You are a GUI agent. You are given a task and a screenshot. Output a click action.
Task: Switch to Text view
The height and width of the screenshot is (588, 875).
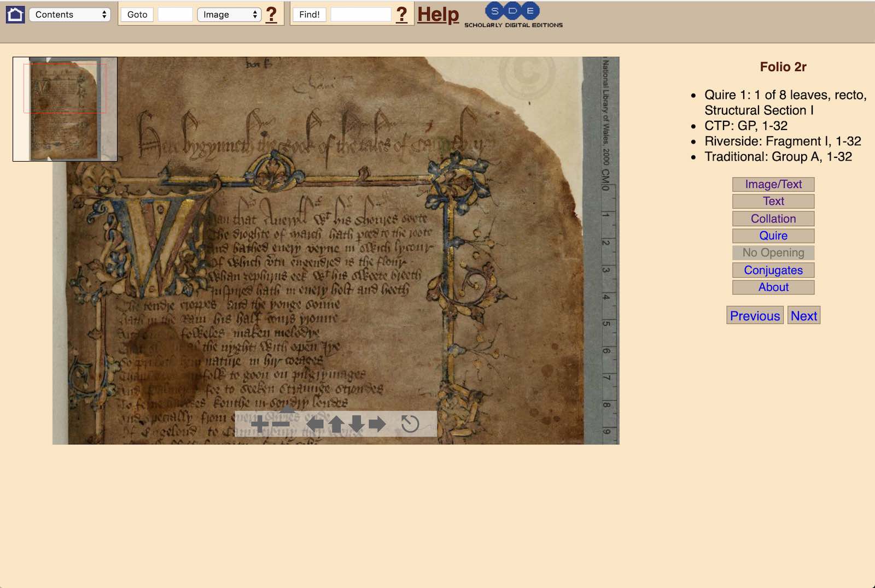coord(773,201)
